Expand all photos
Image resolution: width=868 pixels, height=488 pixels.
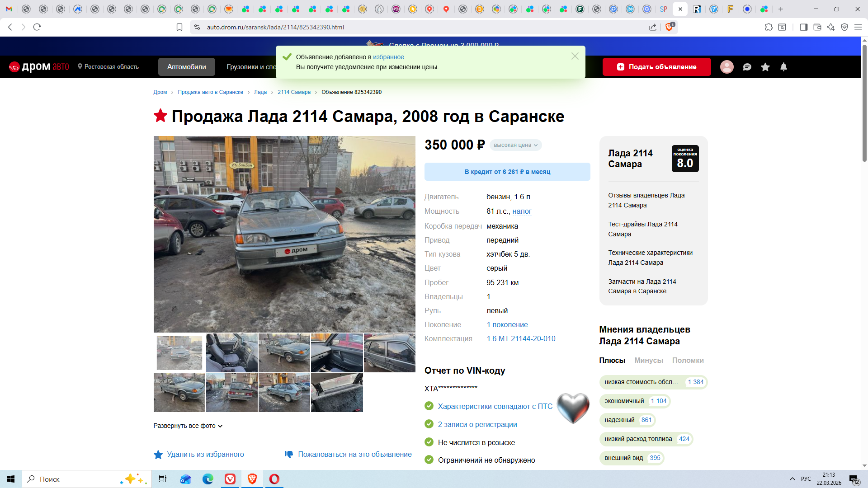click(x=188, y=426)
